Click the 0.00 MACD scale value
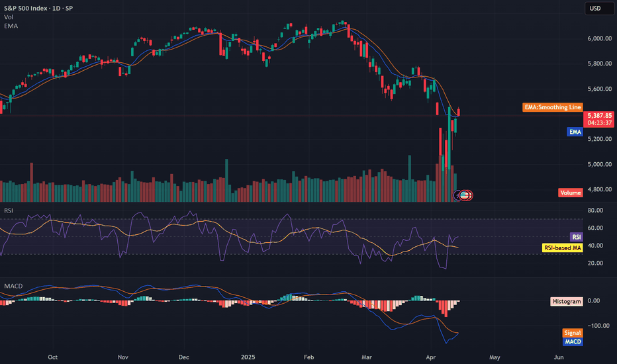617x364 pixels. tap(594, 300)
